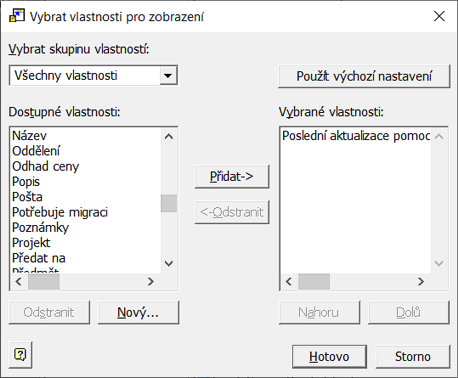Screen dimensions: 458x378
Task: Click the up arrow of the available properties scrollbar
Action: pyautogui.click(x=169, y=136)
